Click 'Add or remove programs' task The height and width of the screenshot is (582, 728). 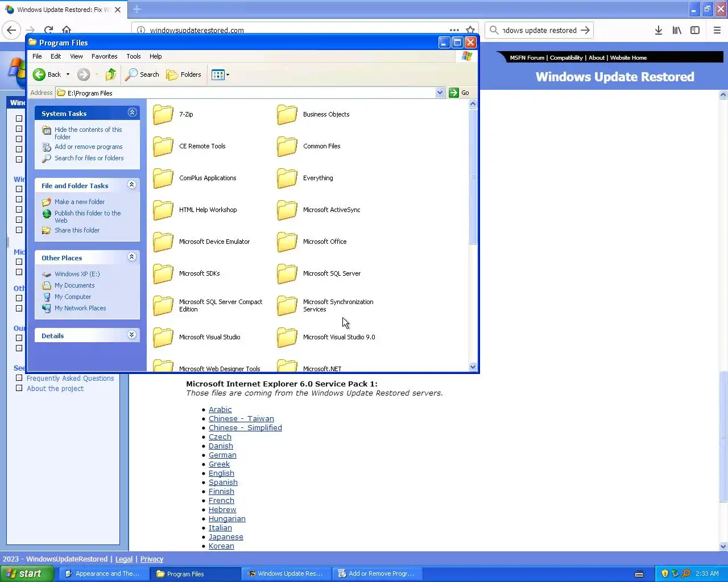89,147
